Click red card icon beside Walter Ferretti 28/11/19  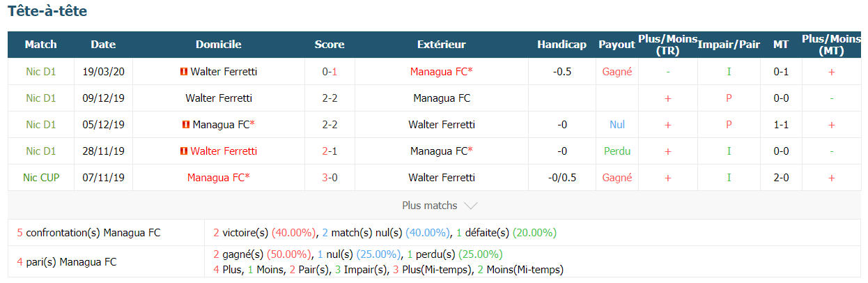pos(183,151)
